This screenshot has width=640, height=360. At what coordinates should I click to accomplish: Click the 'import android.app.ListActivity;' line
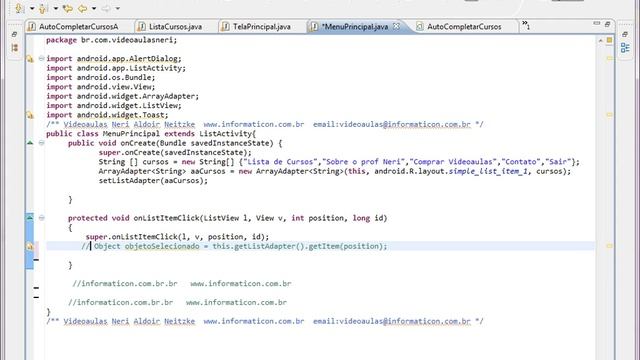pyautogui.click(x=116, y=68)
